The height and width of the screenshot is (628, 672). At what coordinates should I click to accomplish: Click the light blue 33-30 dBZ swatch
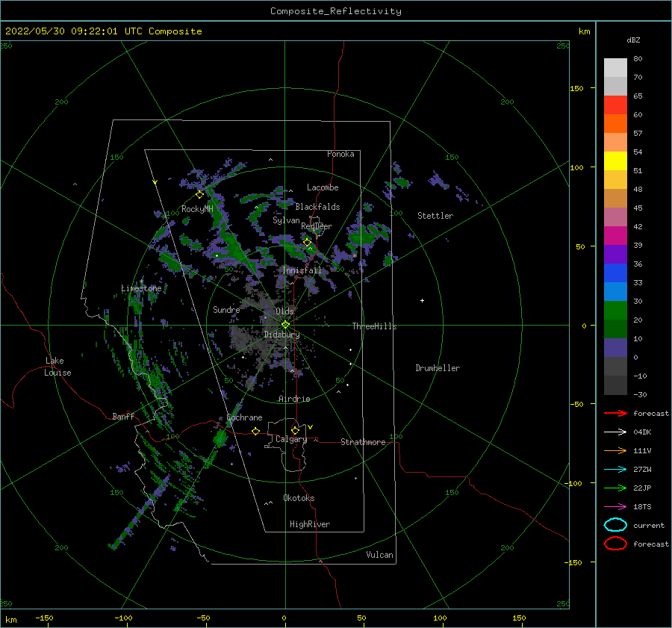[x=615, y=291]
